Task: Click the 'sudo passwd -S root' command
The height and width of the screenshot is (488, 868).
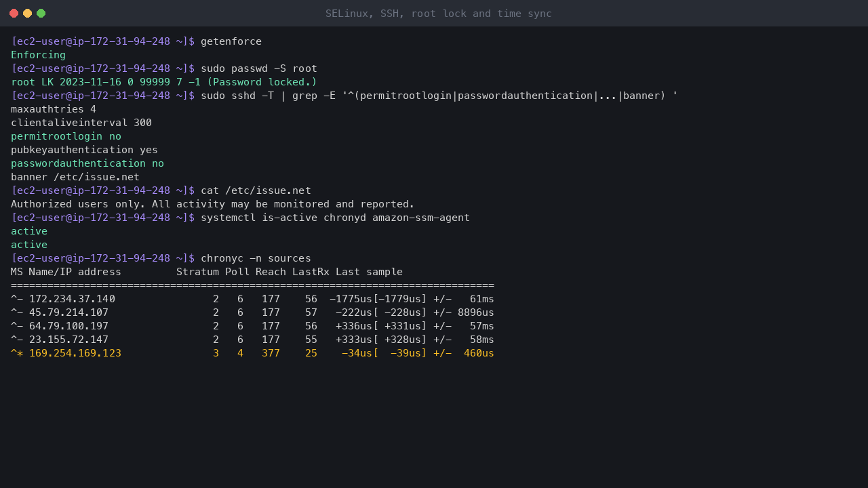Action: point(259,68)
